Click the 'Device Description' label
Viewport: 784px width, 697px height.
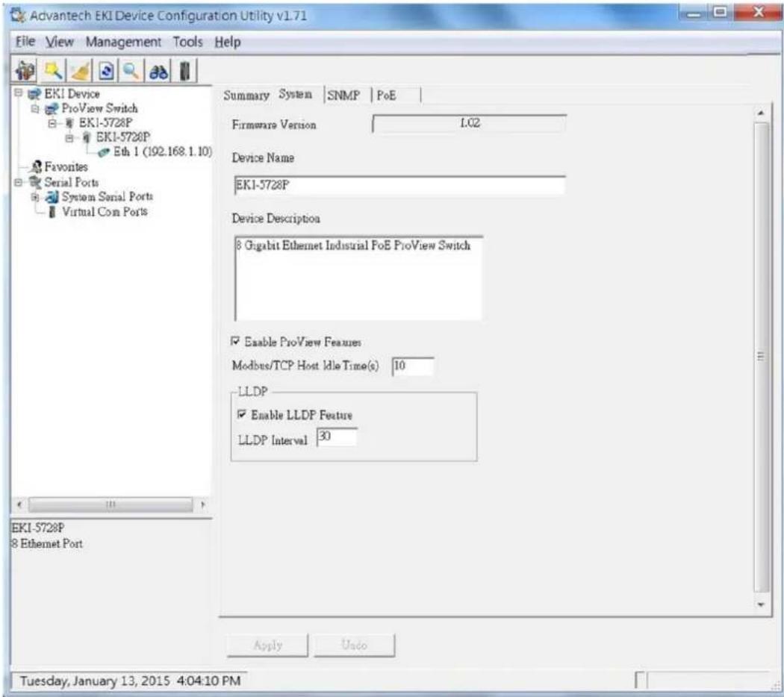pyautogui.click(x=276, y=219)
